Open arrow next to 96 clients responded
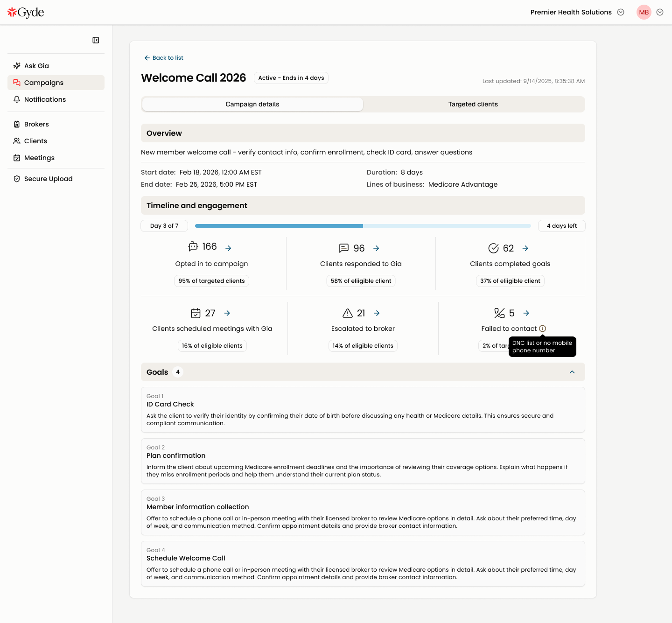This screenshot has height=623, width=672. (x=376, y=248)
